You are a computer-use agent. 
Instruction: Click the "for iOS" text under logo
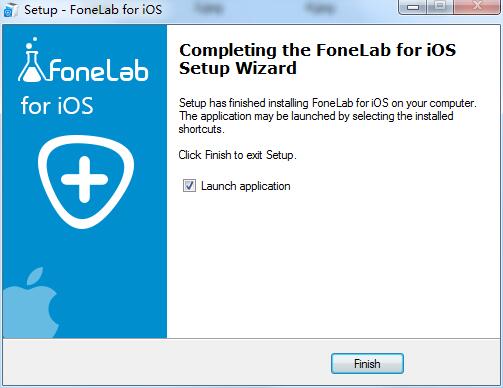coord(57,106)
